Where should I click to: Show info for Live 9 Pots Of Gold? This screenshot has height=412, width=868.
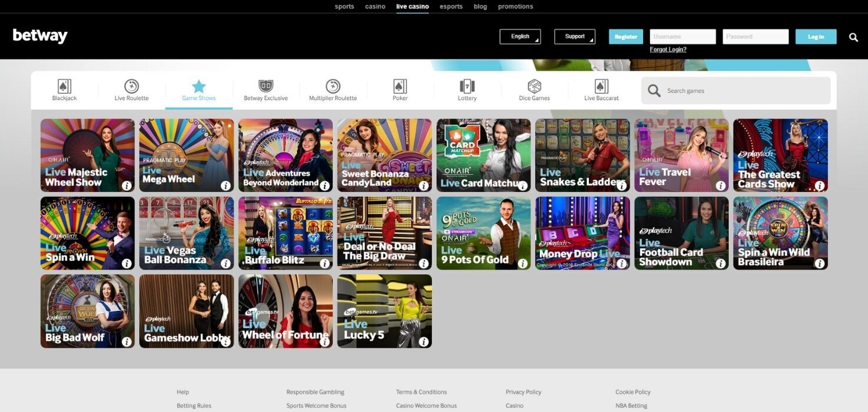tap(522, 264)
